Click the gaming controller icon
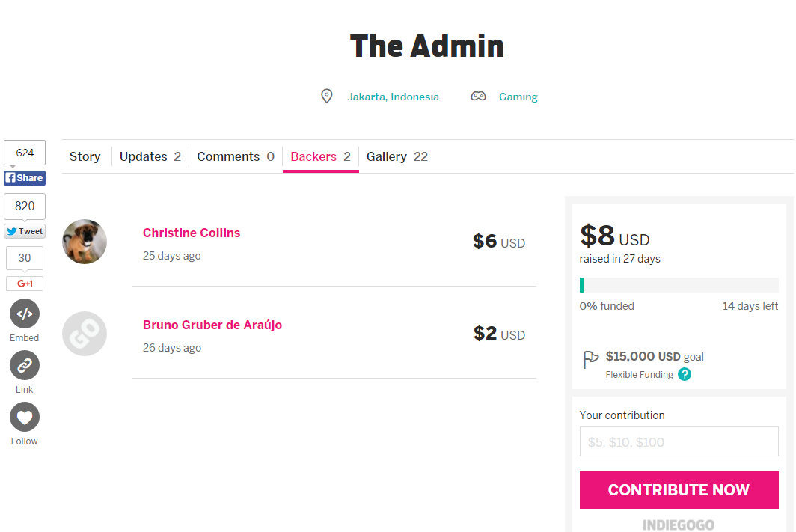The width and height of the screenshot is (796, 532). [478, 96]
